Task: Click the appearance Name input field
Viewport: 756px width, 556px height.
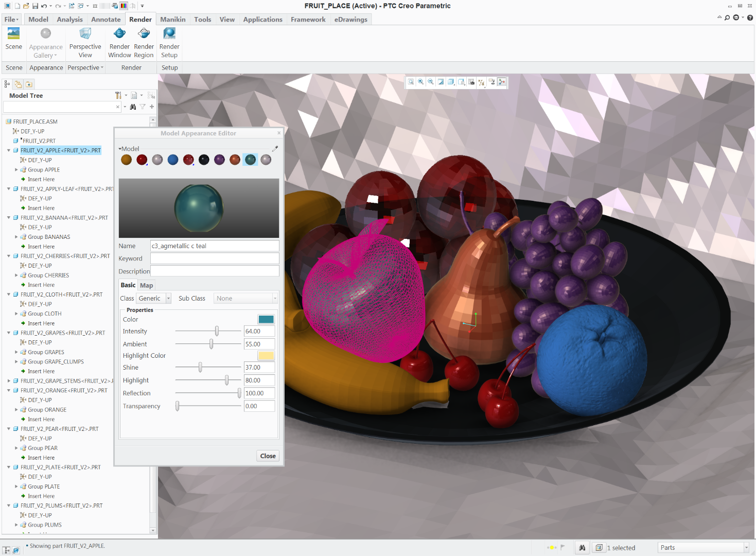Action: click(215, 246)
